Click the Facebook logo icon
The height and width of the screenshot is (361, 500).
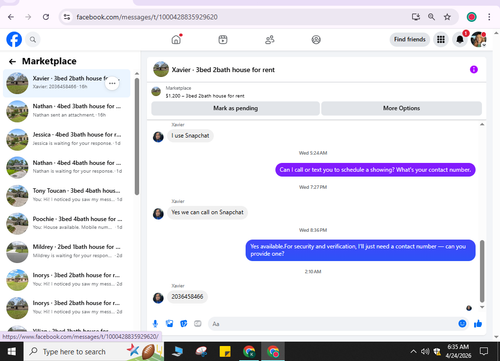click(x=14, y=39)
